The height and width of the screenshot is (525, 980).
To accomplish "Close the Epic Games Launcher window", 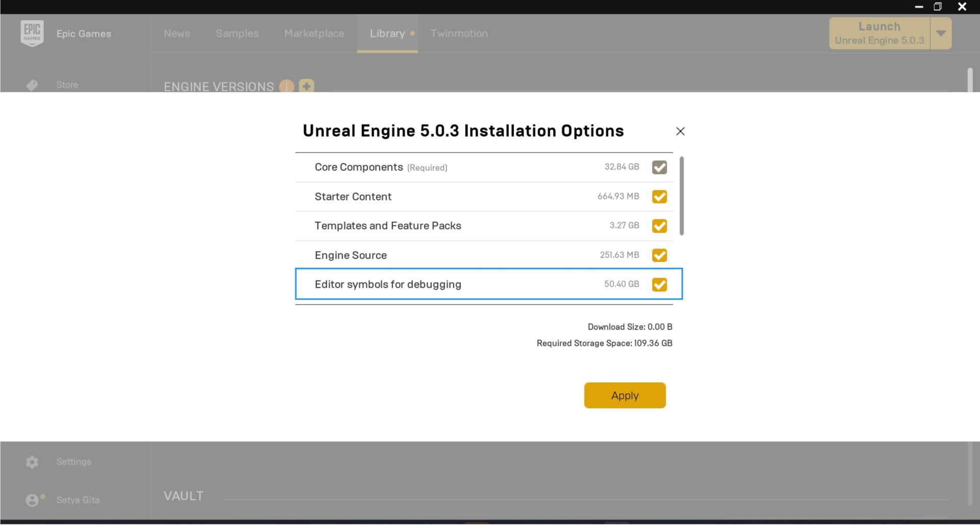I will pyautogui.click(x=962, y=7).
